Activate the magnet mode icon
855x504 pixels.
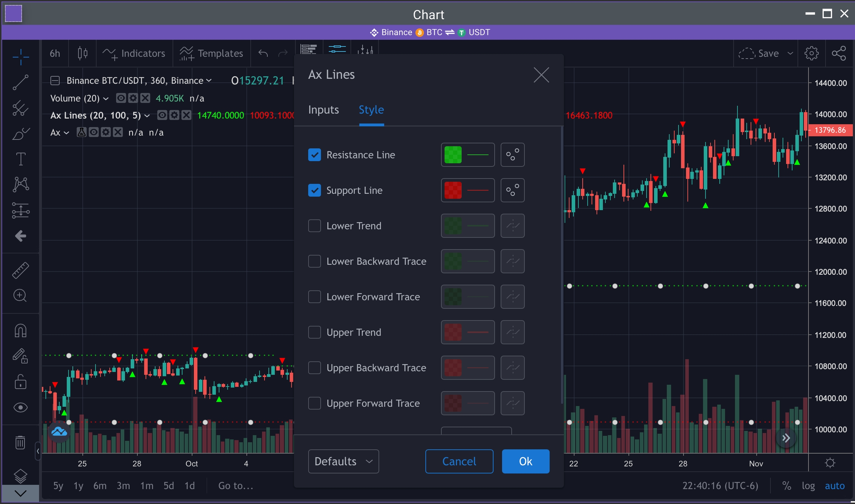(20, 330)
